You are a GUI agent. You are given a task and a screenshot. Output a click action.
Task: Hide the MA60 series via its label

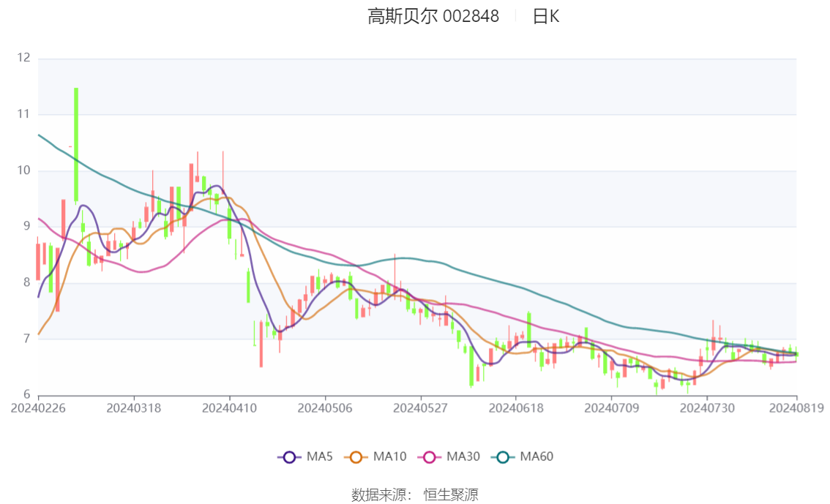pos(536,456)
